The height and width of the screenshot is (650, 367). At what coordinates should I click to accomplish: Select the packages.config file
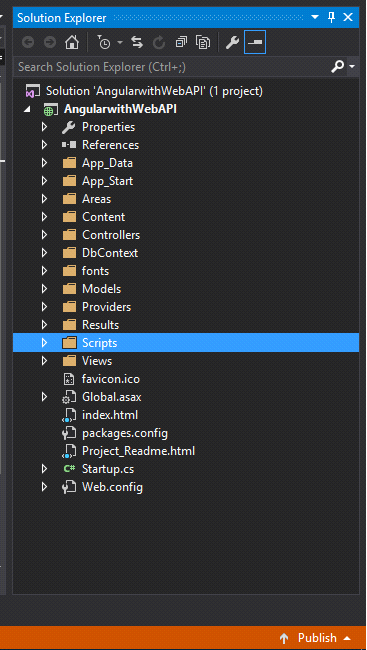coord(125,433)
